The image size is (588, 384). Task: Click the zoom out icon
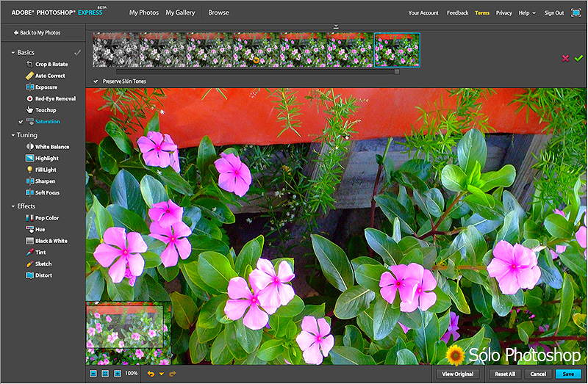coord(93,374)
